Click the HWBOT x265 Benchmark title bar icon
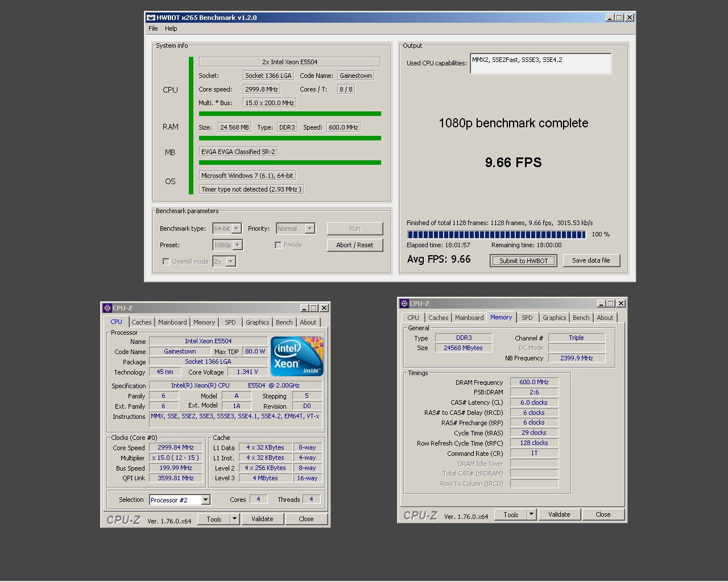The image size is (728, 582). coord(151,18)
